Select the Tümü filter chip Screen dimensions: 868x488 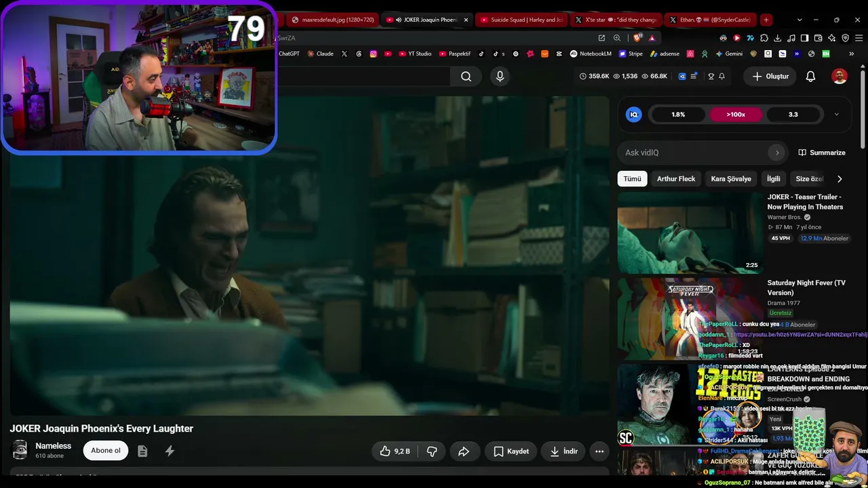632,179
